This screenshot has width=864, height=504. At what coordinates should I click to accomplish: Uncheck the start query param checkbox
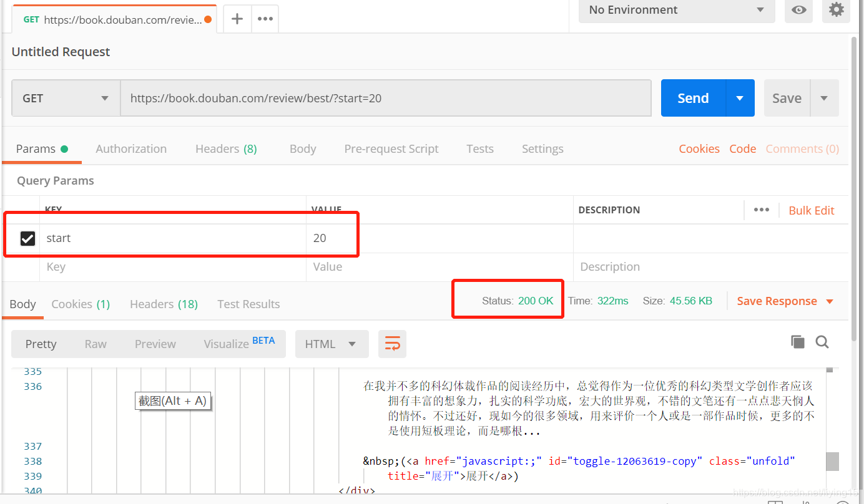27,238
